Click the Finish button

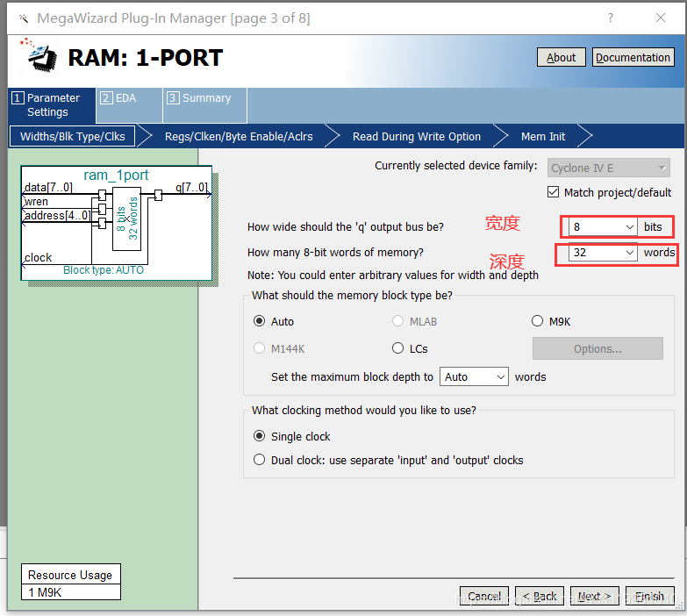650,596
